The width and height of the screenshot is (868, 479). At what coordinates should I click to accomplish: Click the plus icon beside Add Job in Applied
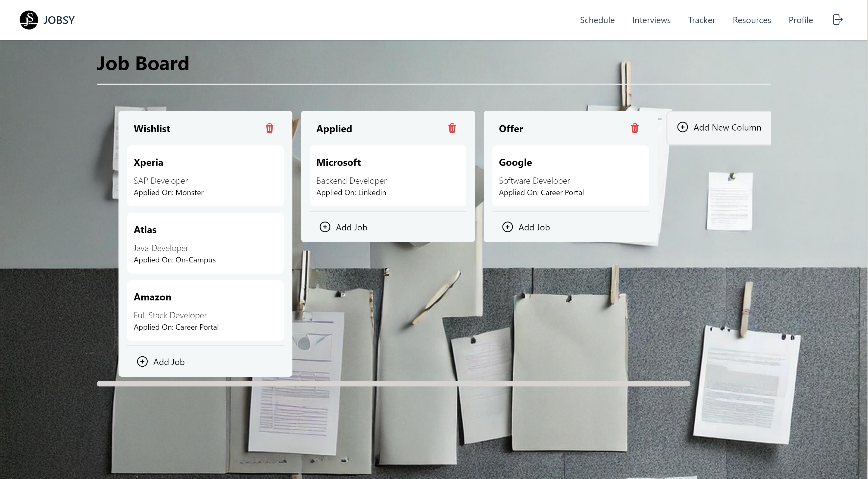click(x=325, y=227)
